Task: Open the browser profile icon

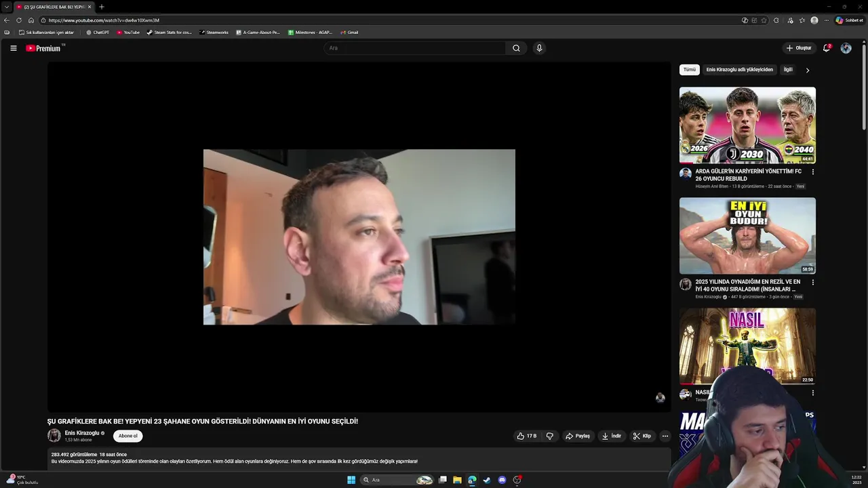Action: click(x=814, y=20)
